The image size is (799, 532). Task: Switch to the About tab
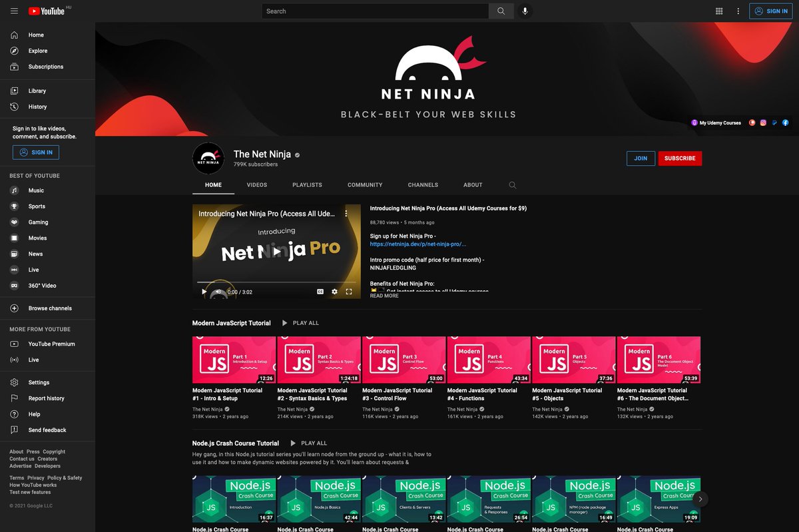(473, 185)
